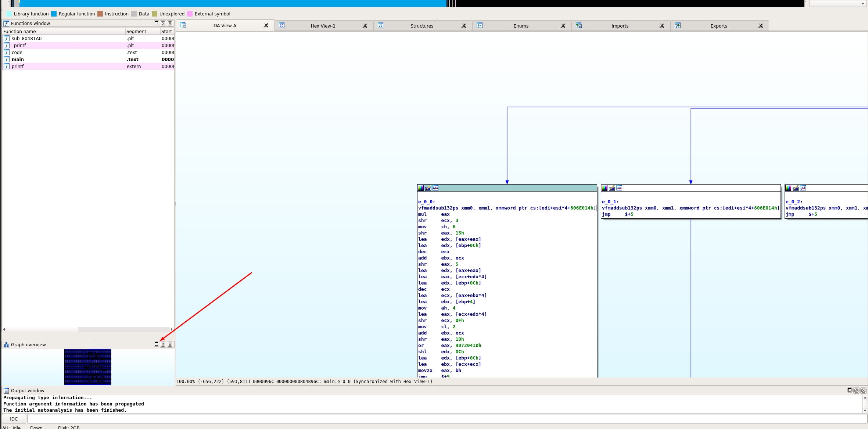This screenshot has width=868, height=429.
Task: Click the navigation band color bar
Action: [x=407, y=3]
